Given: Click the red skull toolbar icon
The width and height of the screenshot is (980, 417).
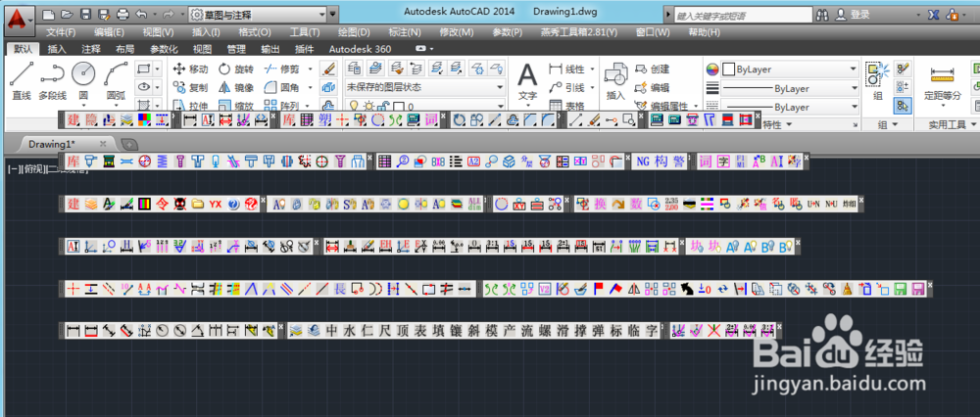Looking at the screenshot, I should [x=180, y=204].
